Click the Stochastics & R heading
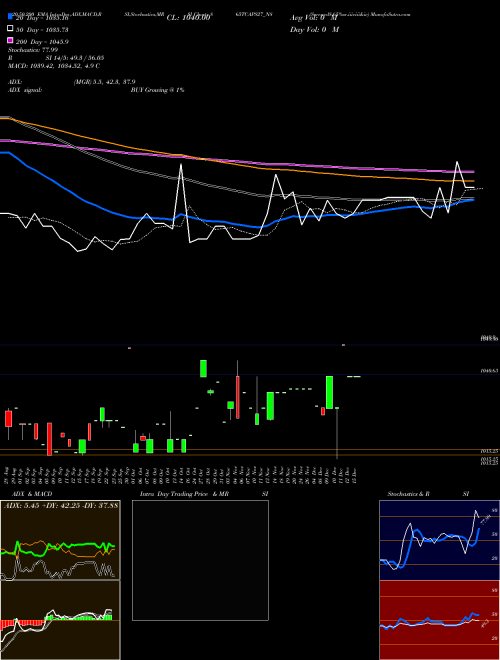500x660 pixels. click(x=408, y=494)
